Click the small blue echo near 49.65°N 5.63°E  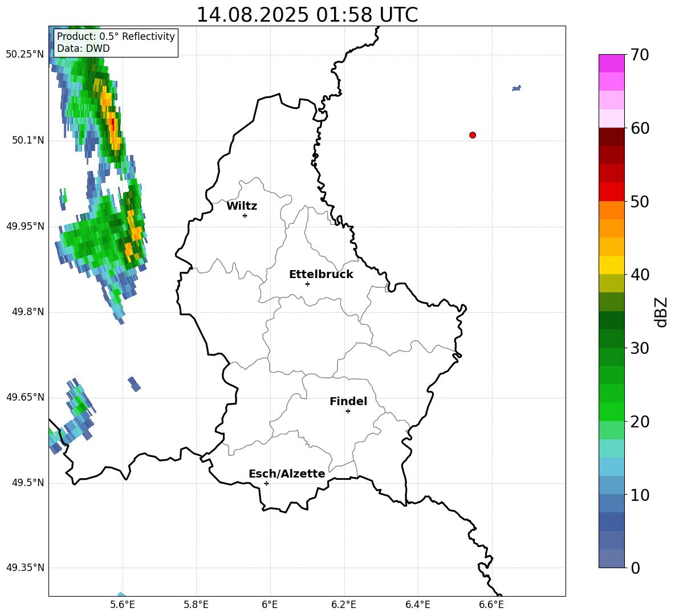(x=135, y=384)
